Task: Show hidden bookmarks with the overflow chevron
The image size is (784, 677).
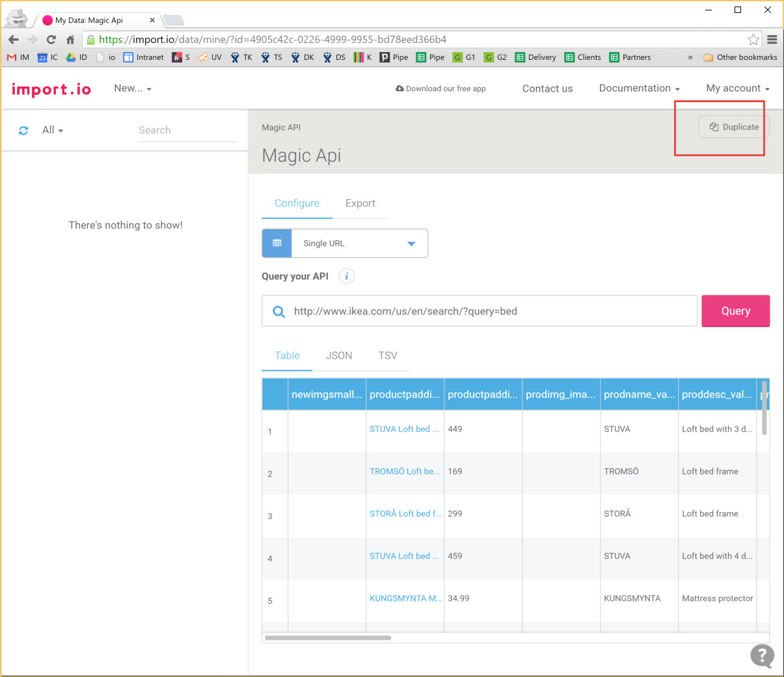Action: coord(690,57)
